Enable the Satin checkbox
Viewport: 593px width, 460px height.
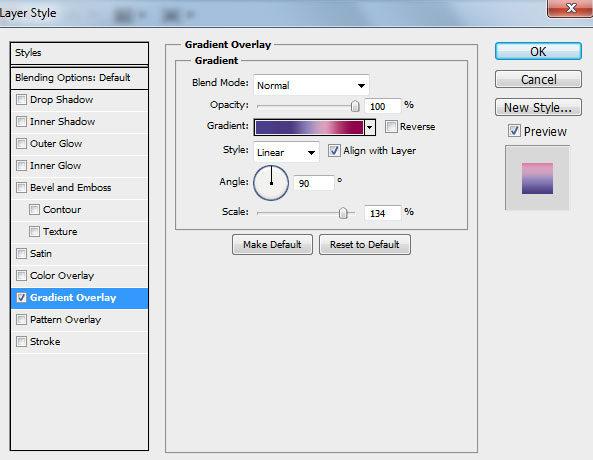[x=21, y=253]
